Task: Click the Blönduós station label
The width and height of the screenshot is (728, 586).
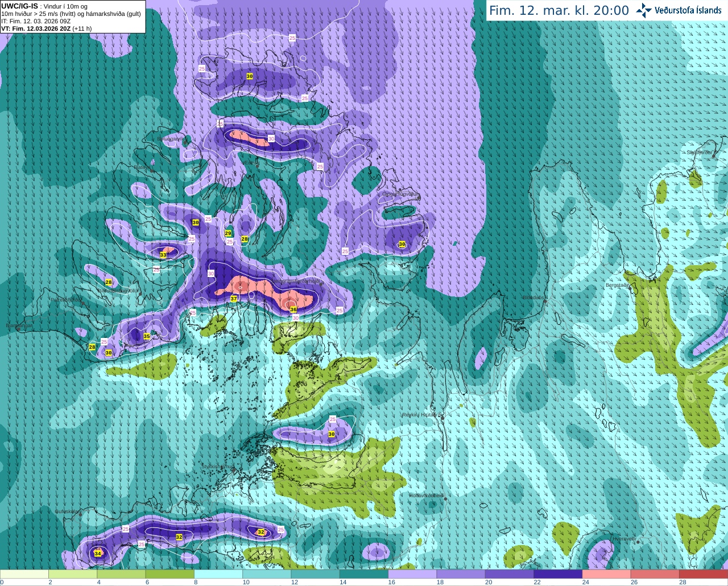Action: click(534, 298)
